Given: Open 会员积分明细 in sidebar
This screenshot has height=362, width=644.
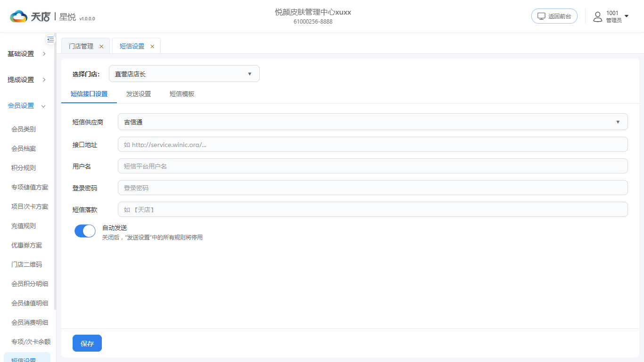Looking at the screenshot, I should tap(30, 284).
